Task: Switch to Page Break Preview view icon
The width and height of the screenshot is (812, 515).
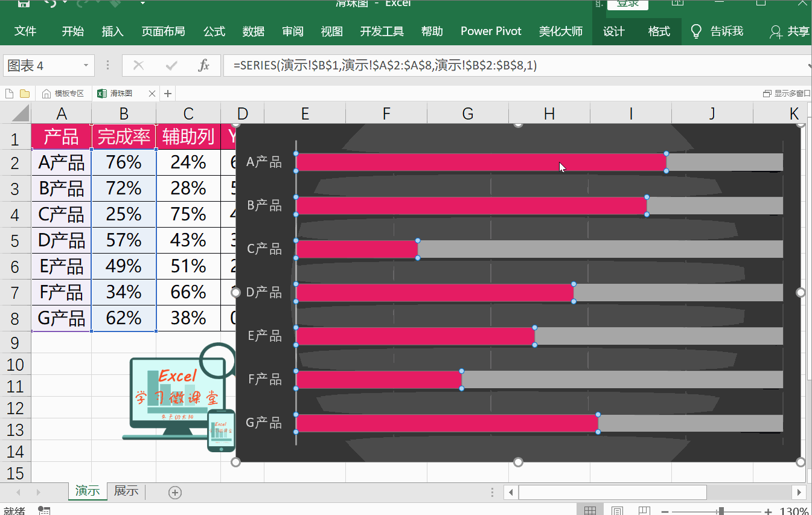Action: [645, 511]
